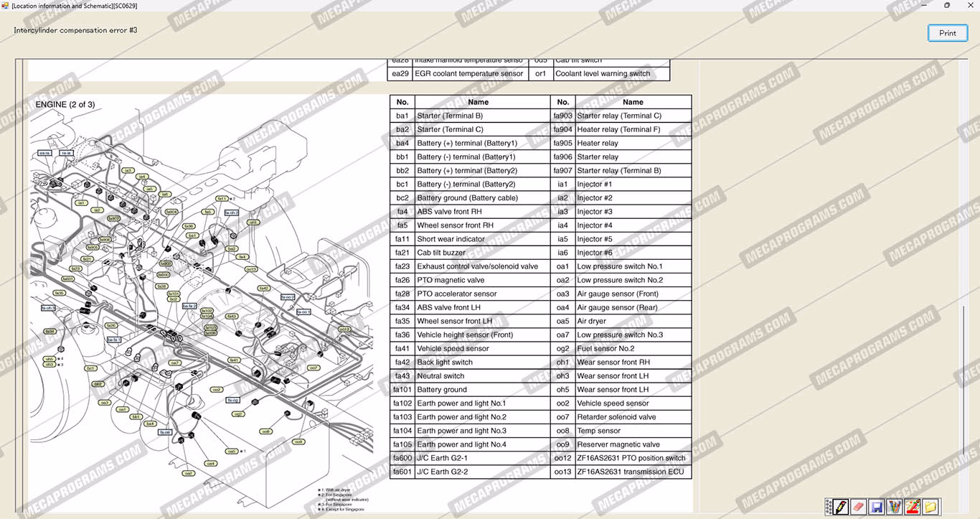The image size is (980, 519).
Task: Click the dotted toolbar grip handle
Action: pos(829,507)
